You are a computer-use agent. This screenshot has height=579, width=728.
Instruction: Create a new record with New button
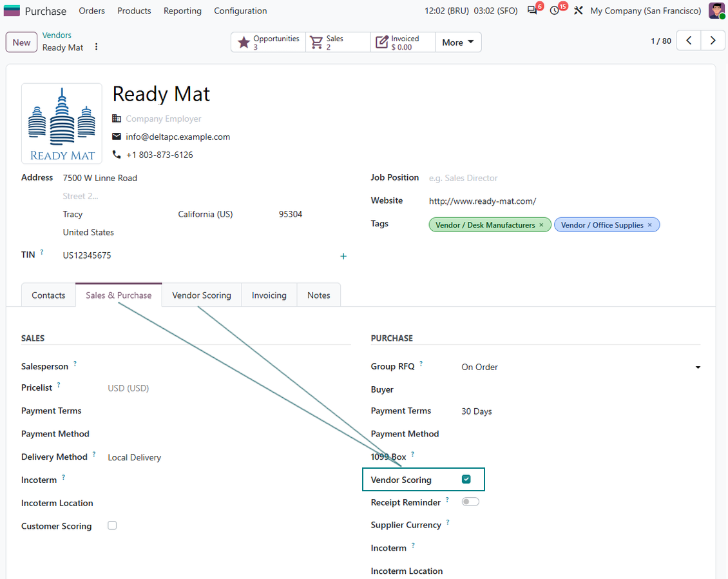(21, 43)
